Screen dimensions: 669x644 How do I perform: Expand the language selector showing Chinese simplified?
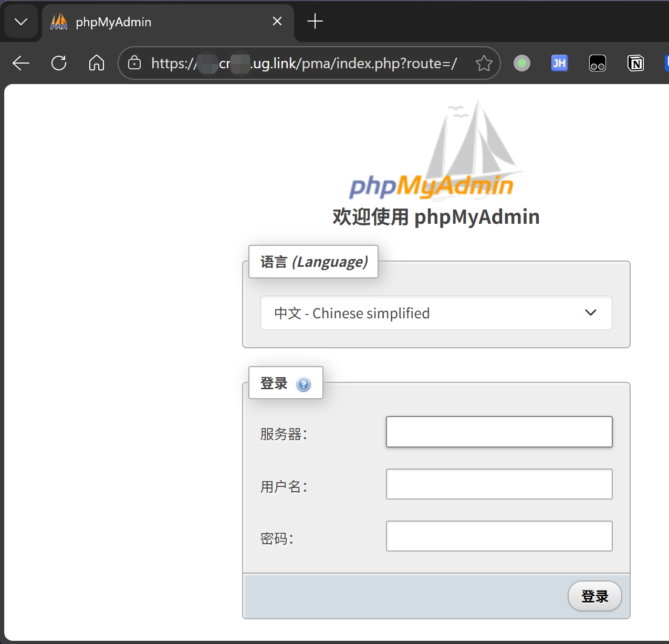click(x=436, y=313)
